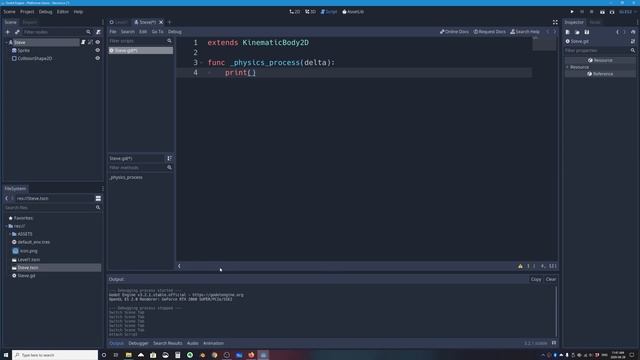The width and height of the screenshot is (640, 360).
Task: Open the Audio bottom tab
Action: (x=193, y=343)
